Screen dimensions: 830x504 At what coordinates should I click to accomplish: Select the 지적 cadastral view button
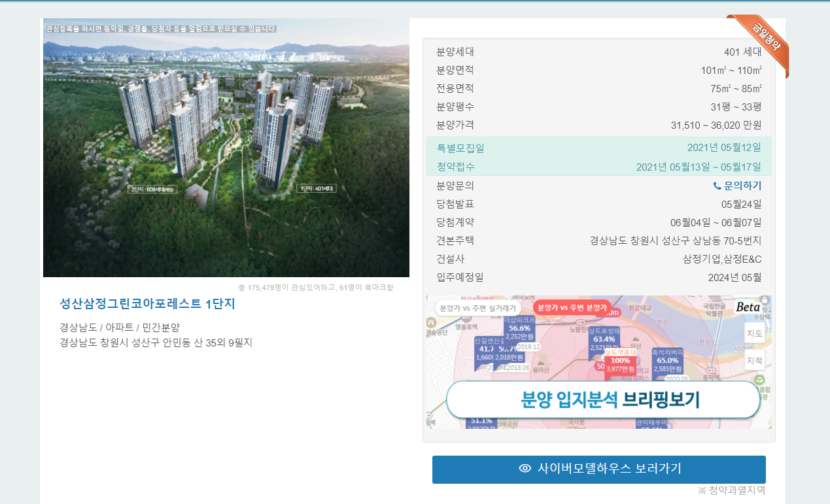coord(755,360)
